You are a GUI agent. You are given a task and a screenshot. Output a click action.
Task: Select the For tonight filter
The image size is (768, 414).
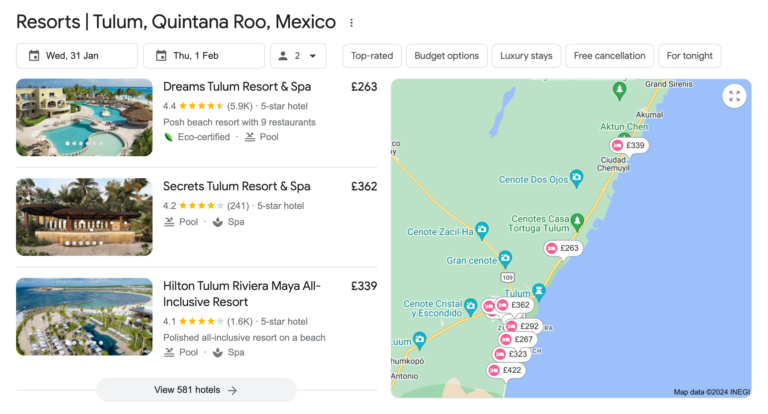689,56
